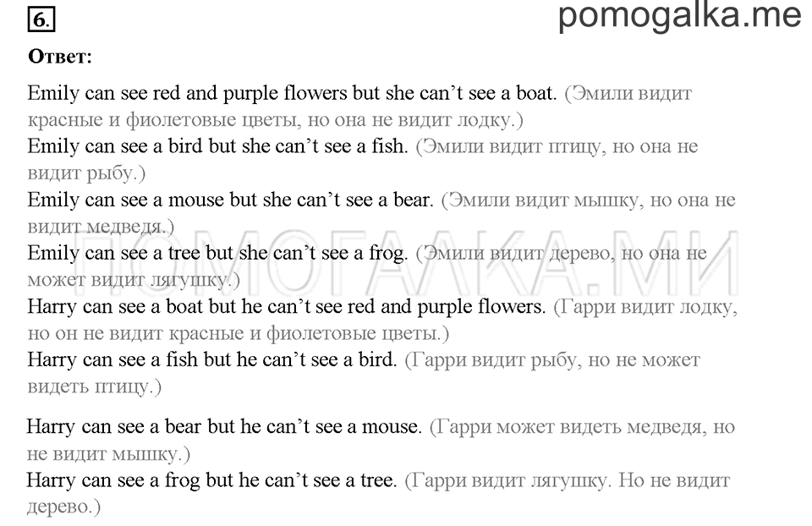Image resolution: width=812 pixels, height=526 pixels.
Task: Click the sentence 'Emily can see a tree'
Action: pos(217,253)
